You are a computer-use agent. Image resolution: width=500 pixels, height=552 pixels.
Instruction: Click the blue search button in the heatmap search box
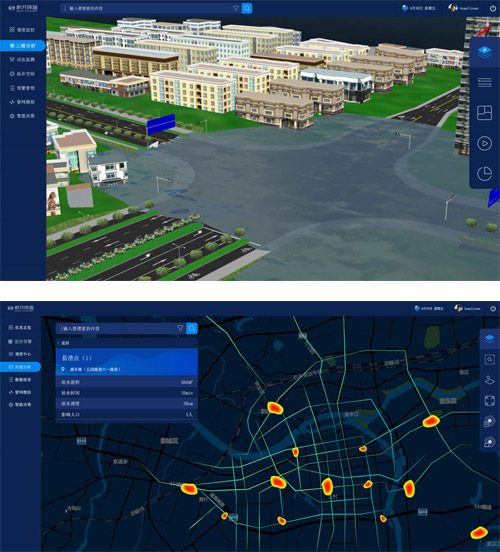(192, 328)
